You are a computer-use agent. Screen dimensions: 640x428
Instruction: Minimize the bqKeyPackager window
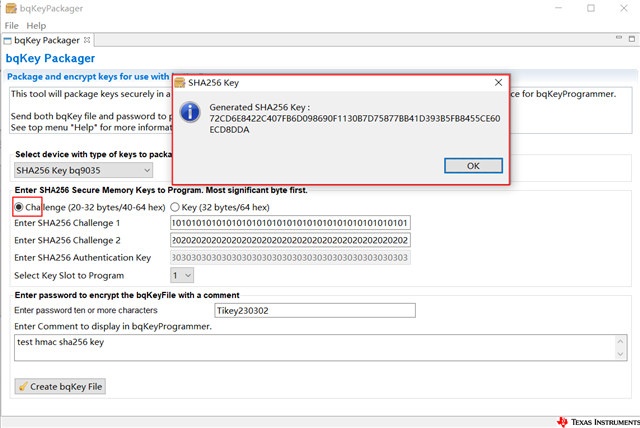pos(558,8)
